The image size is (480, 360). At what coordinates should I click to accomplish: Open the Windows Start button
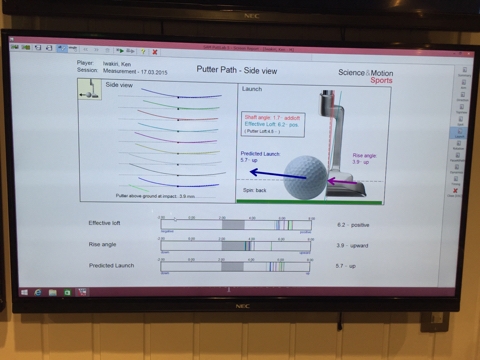pyautogui.click(x=24, y=292)
